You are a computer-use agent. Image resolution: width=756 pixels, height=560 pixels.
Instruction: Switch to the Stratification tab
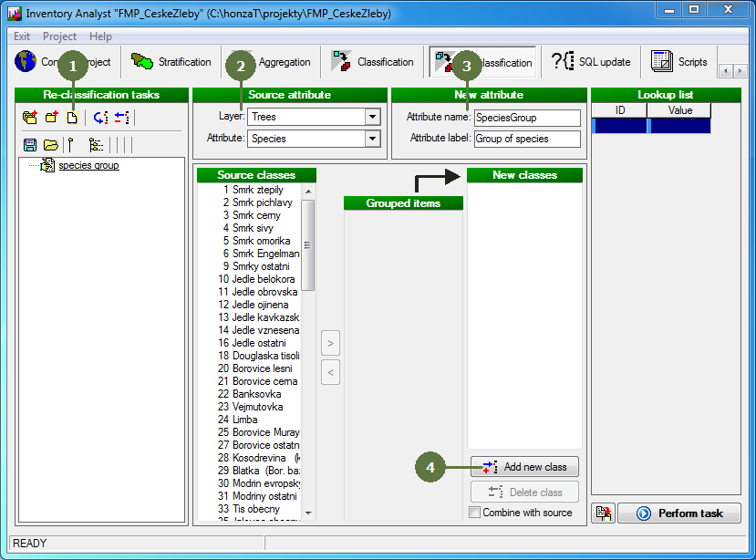(x=172, y=62)
